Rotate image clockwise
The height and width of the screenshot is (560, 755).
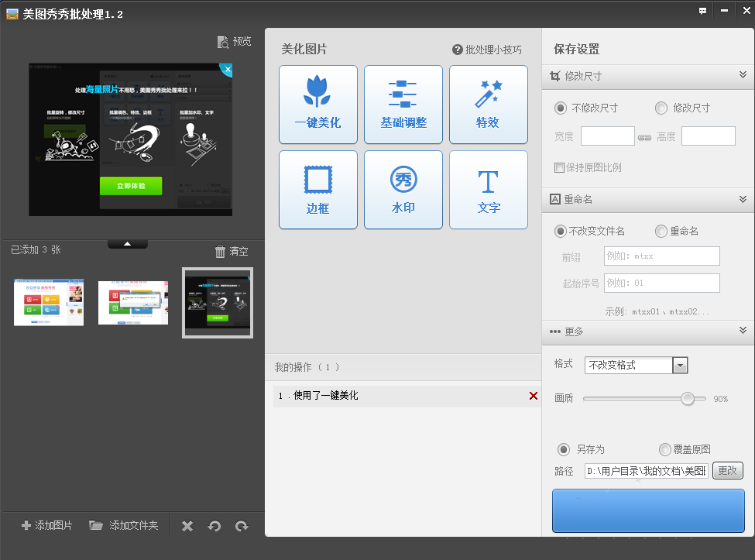click(242, 526)
